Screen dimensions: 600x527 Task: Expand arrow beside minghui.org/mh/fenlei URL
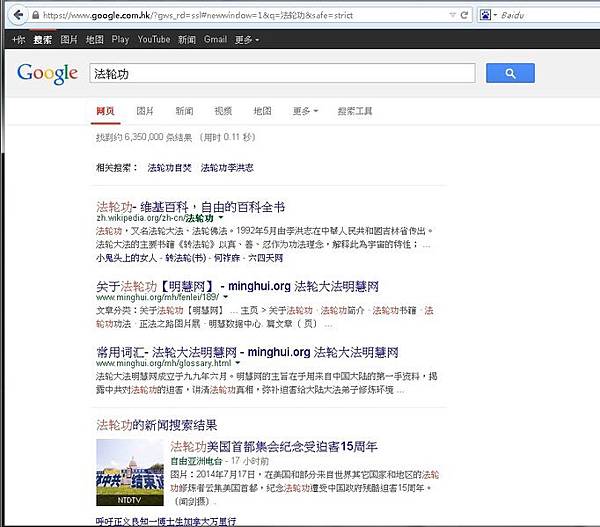pyautogui.click(x=225, y=297)
